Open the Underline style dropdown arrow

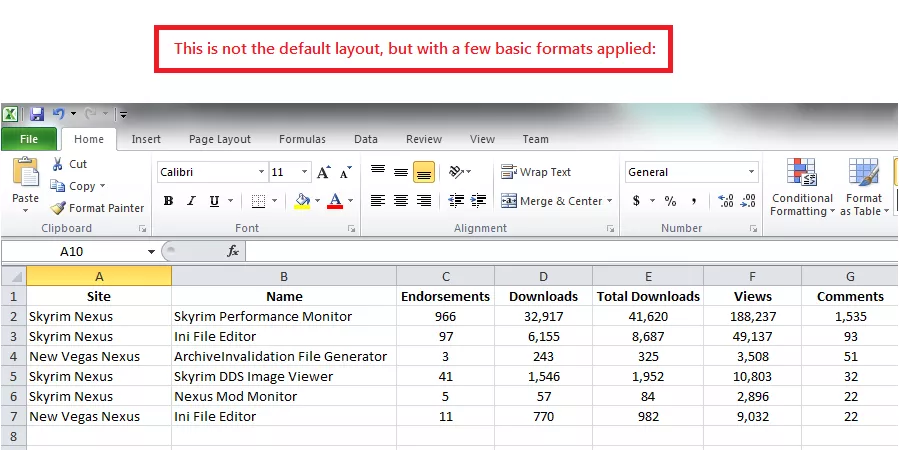pyautogui.click(x=230, y=201)
